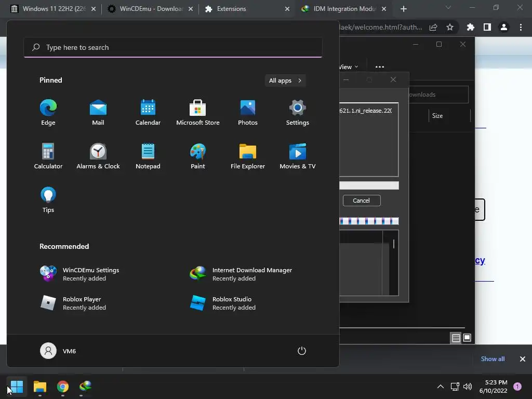This screenshot has height=399, width=532.
Task: Launch the Calculator app
Action: coord(48,156)
